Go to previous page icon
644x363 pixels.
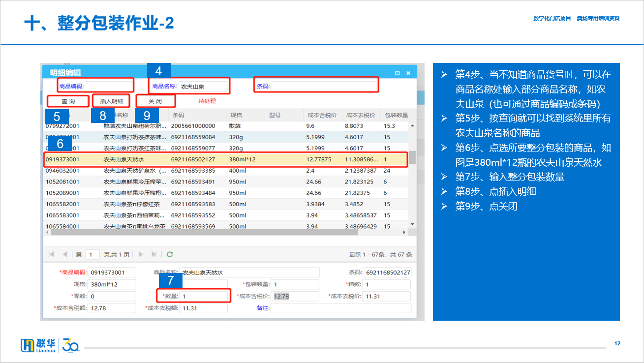click(64, 254)
